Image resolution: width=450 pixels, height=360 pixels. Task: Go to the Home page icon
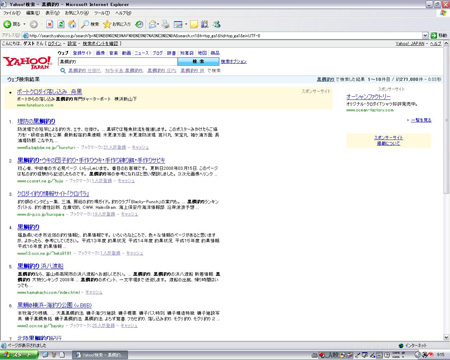point(72,24)
